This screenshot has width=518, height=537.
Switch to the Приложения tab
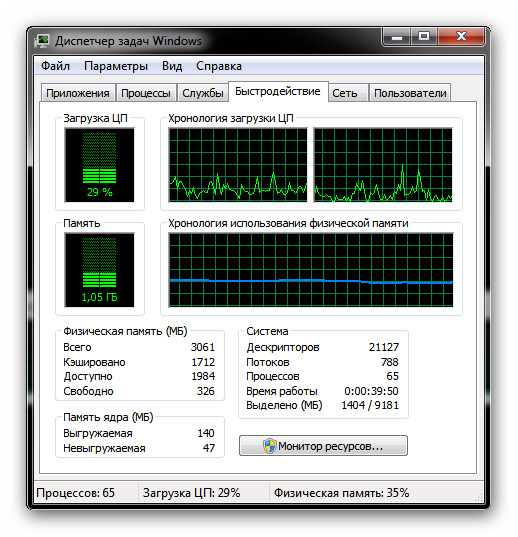coord(78,93)
